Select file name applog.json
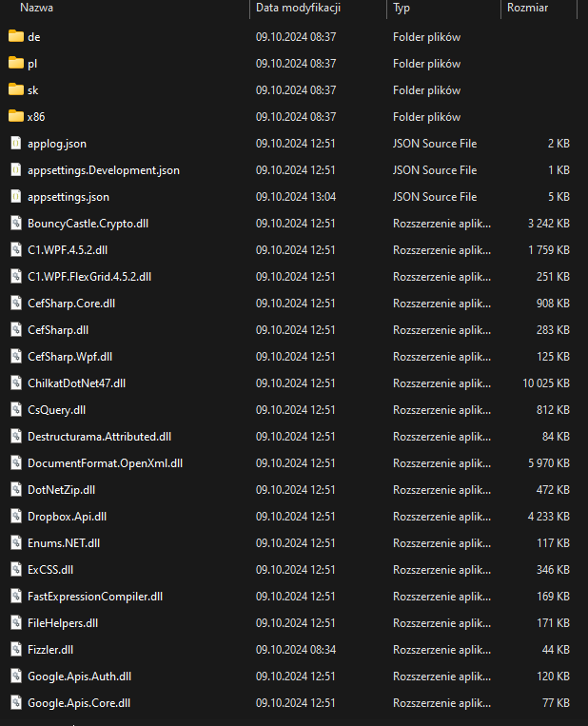The width and height of the screenshot is (588, 726). click(x=57, y=144)
